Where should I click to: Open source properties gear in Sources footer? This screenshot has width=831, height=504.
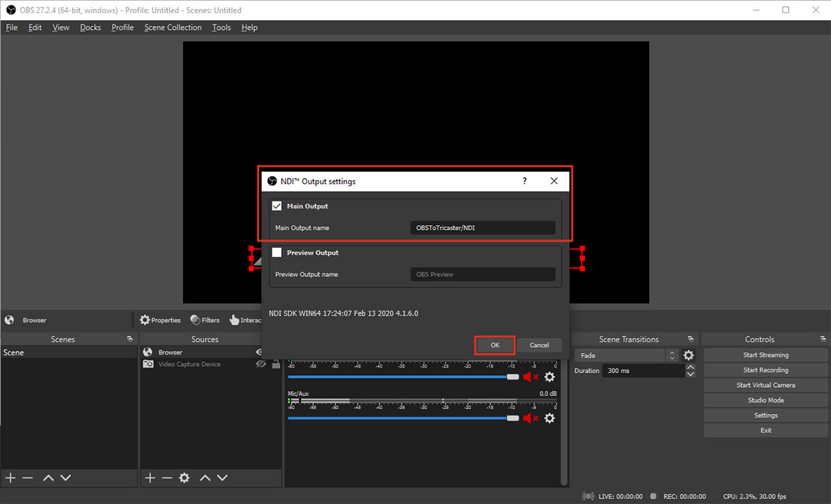[x=184, y=478]
